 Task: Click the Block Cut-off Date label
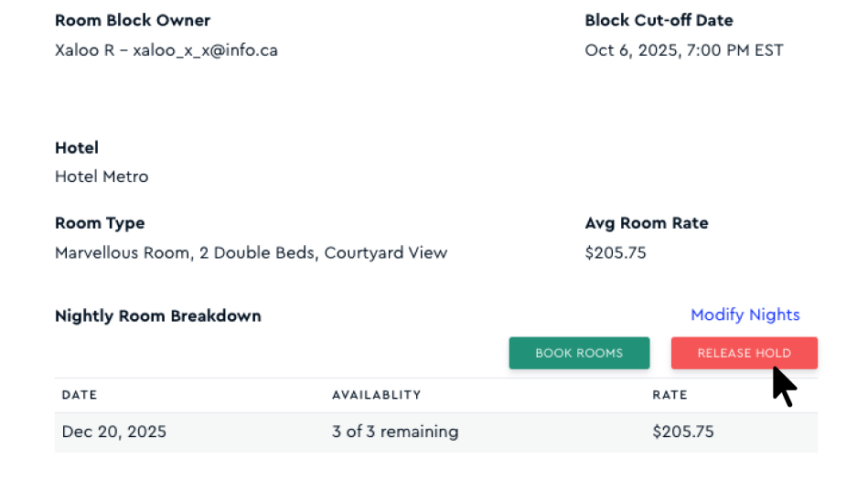659,20
